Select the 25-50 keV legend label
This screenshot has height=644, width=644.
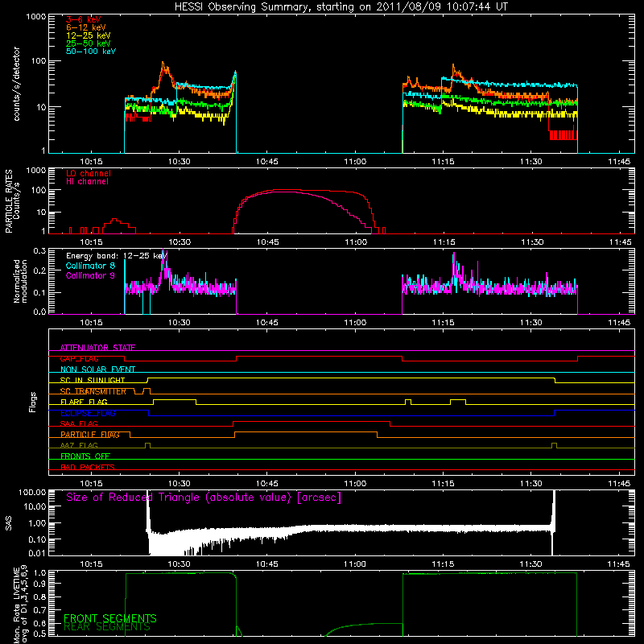(89, 43)
